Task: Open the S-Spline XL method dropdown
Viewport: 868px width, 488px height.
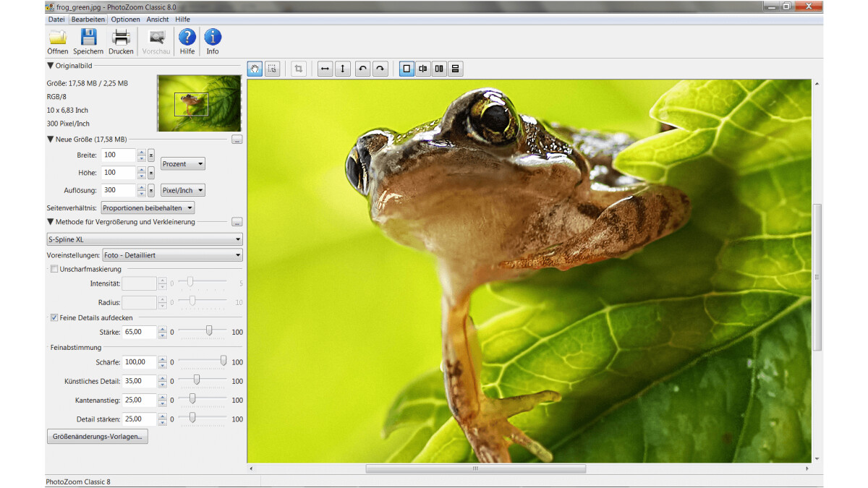Action: 145,239
